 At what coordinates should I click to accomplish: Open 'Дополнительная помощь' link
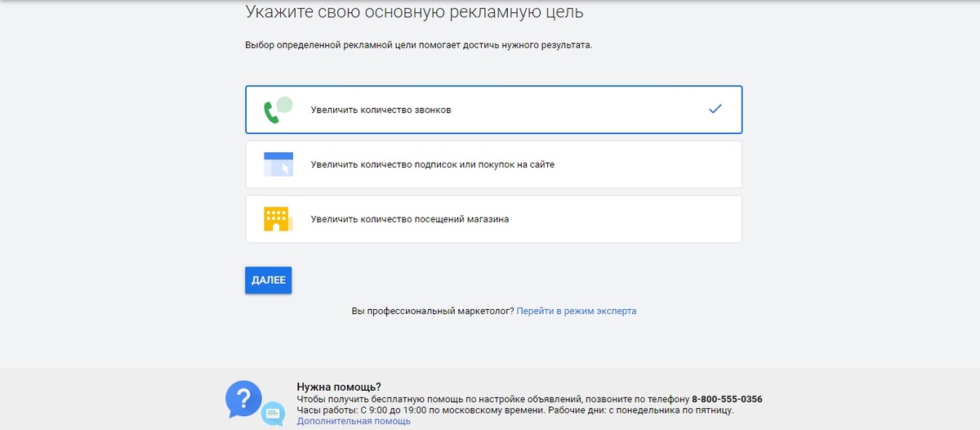[x=354, y=421]
